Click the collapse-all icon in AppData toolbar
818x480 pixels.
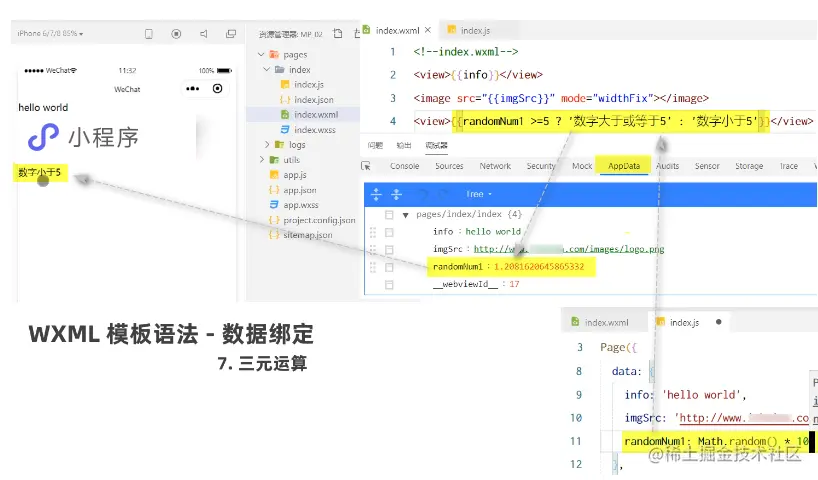[396, 195]
